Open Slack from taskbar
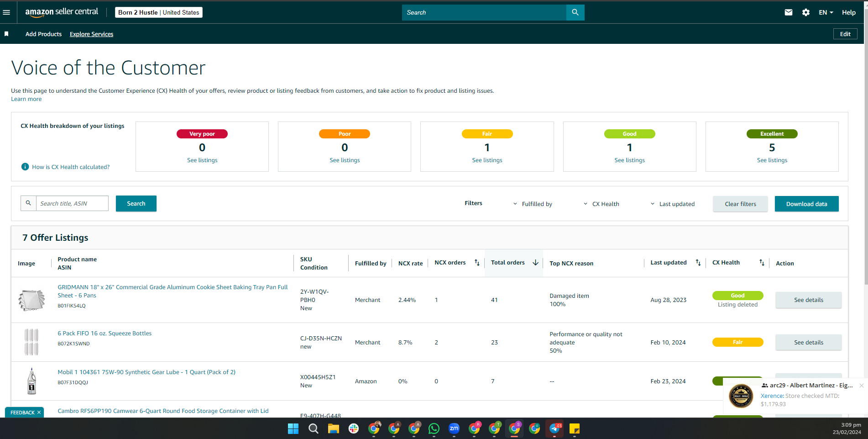The image size is (868, 439). coord(353,428)
